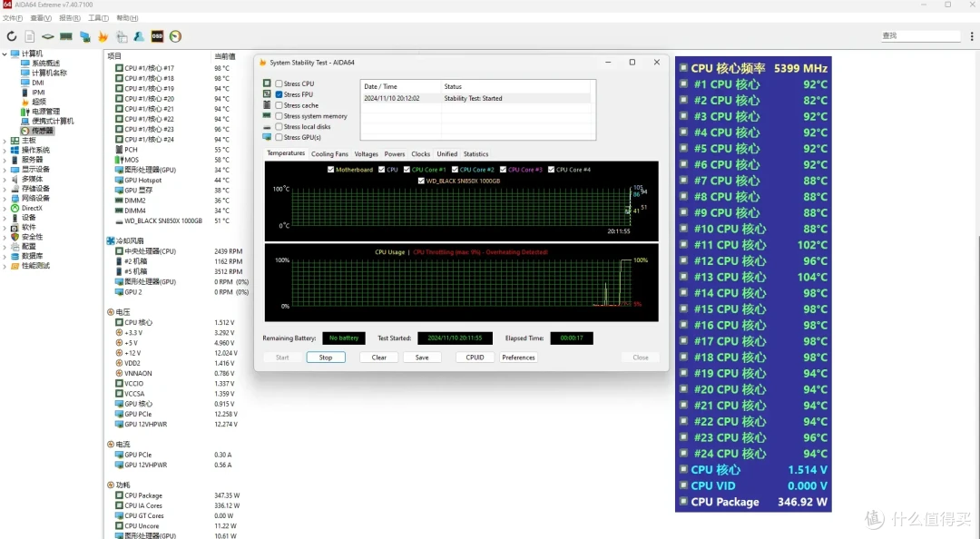
Task: Open the three-dot menu beside the search box
Action: 972,36
